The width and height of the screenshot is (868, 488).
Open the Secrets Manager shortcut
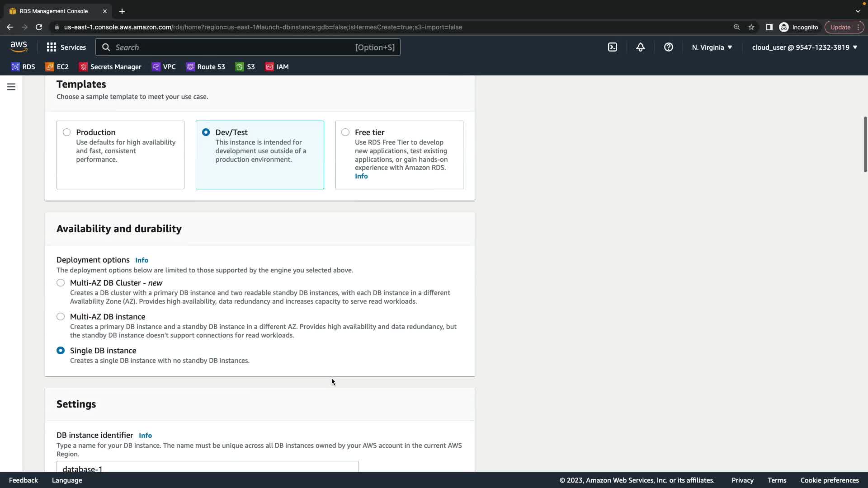pos(110,66)
